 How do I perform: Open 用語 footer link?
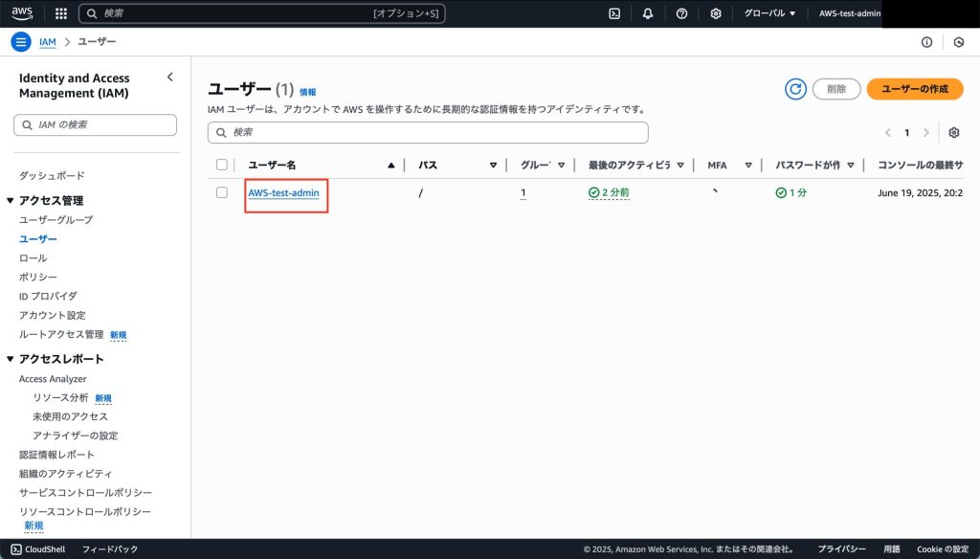pyautogui.click(x=892, y=549)
